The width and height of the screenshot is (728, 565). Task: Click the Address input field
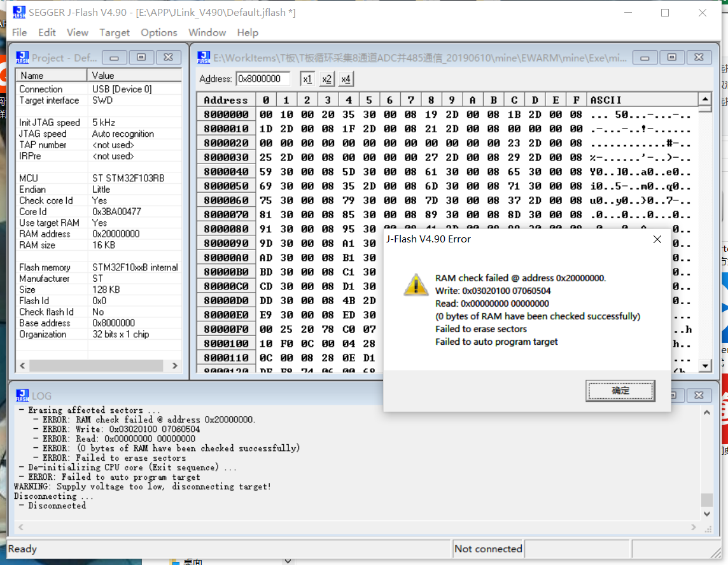point(263,79)
